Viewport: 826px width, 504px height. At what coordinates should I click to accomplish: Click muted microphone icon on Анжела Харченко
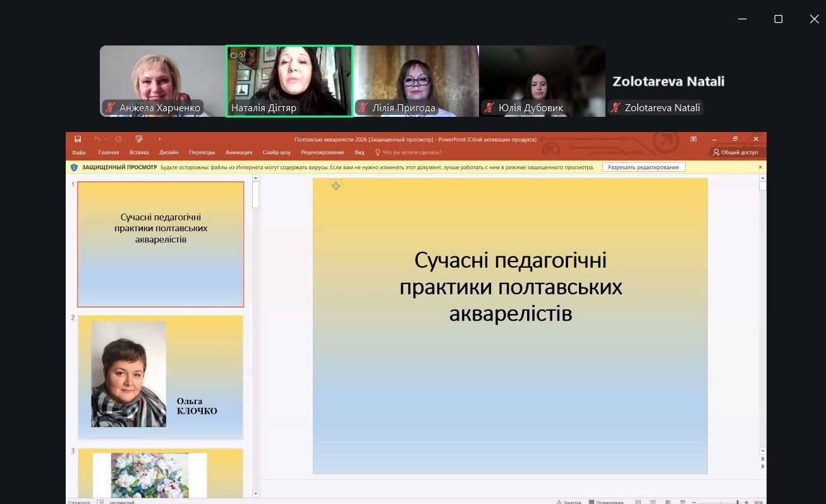pos(111,108)
